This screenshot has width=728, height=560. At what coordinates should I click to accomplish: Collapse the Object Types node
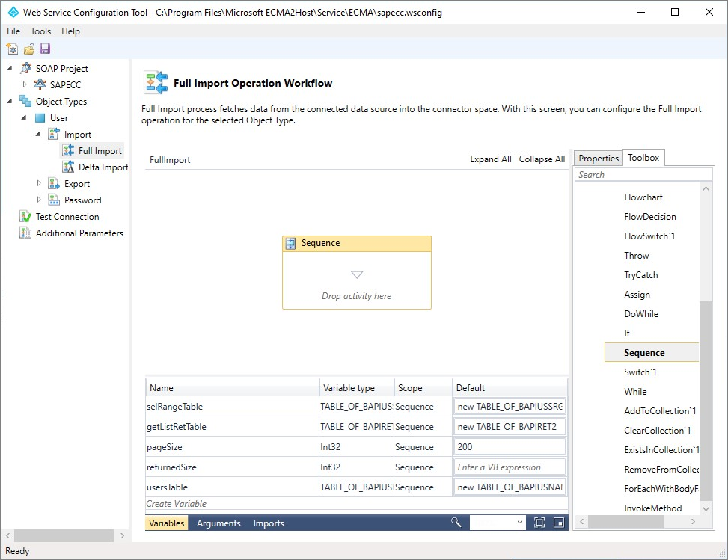(x=10, y=101)
